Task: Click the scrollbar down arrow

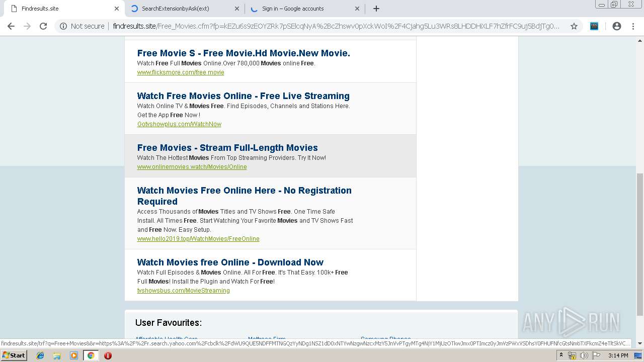Action: pos(640,343)
